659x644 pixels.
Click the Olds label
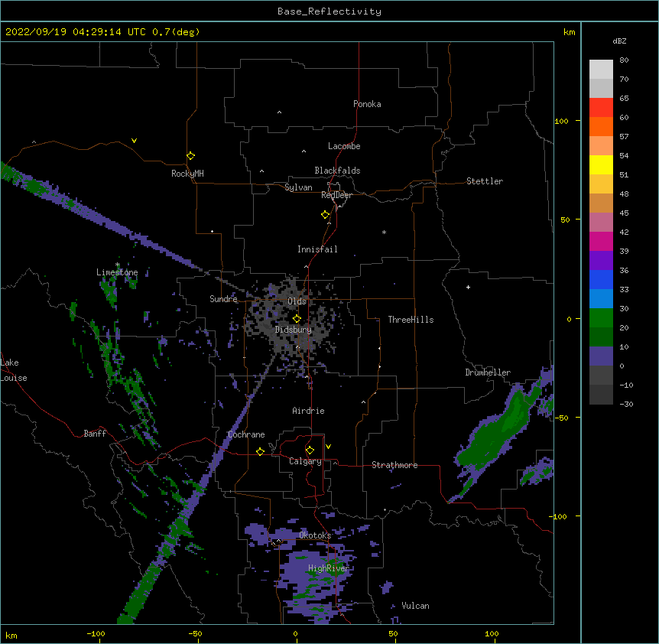coord(297,301)
